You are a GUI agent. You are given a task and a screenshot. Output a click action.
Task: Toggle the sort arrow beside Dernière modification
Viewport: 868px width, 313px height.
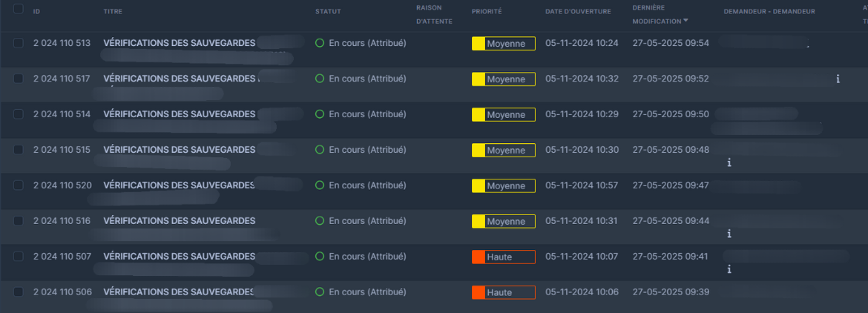685,21
